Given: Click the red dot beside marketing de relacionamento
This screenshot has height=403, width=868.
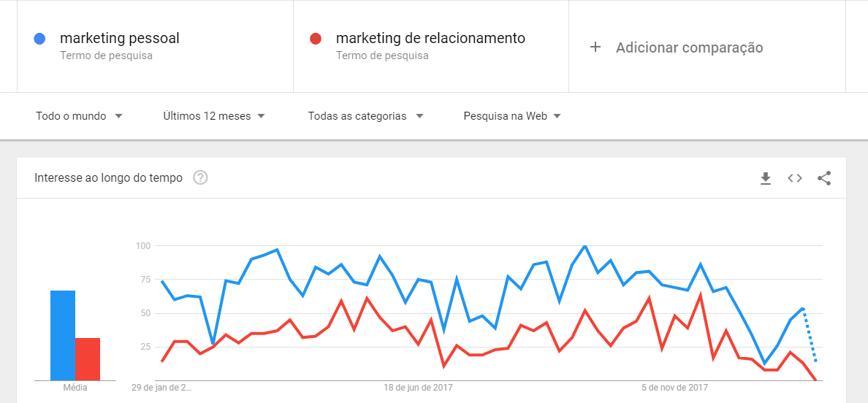Looking at the screenshot, I should [x=316, y=39].
